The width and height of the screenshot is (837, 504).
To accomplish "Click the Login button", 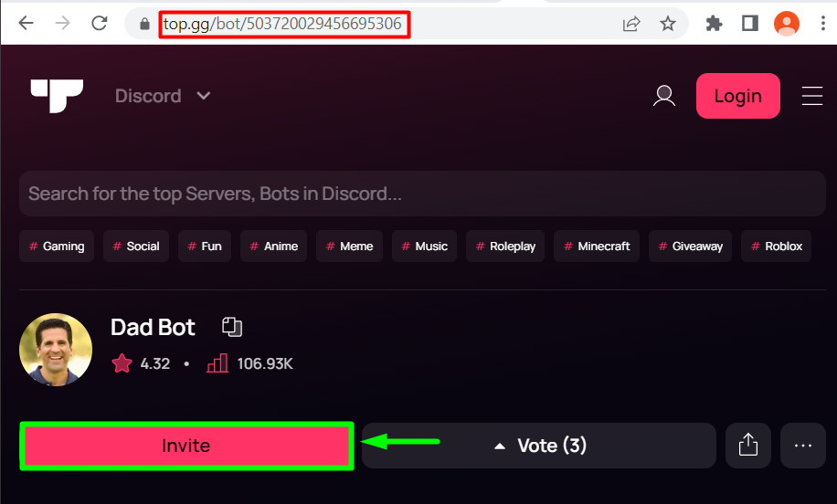I will (737, 96).
